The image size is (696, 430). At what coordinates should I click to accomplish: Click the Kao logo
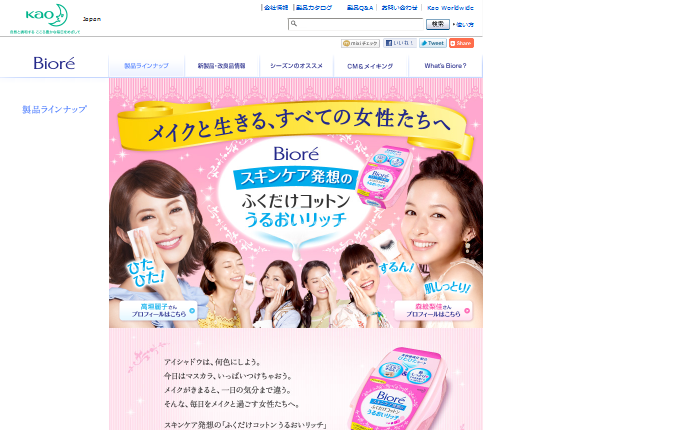click(46, 15)
